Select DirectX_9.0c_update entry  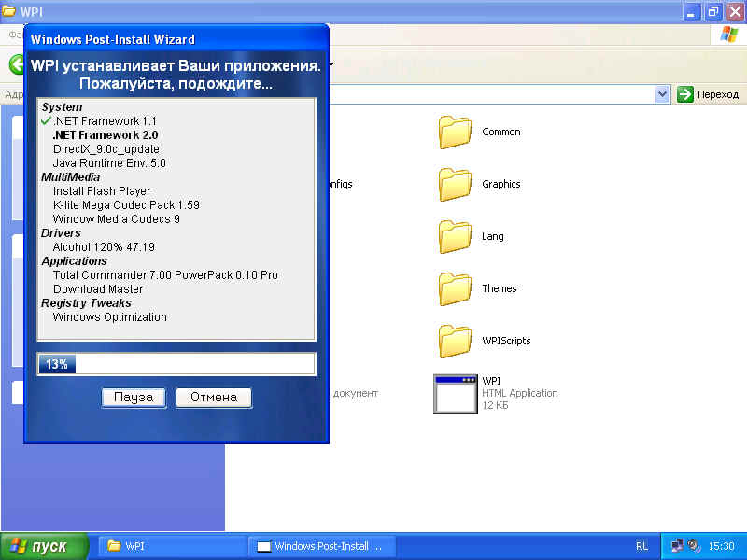coord(106,149)
